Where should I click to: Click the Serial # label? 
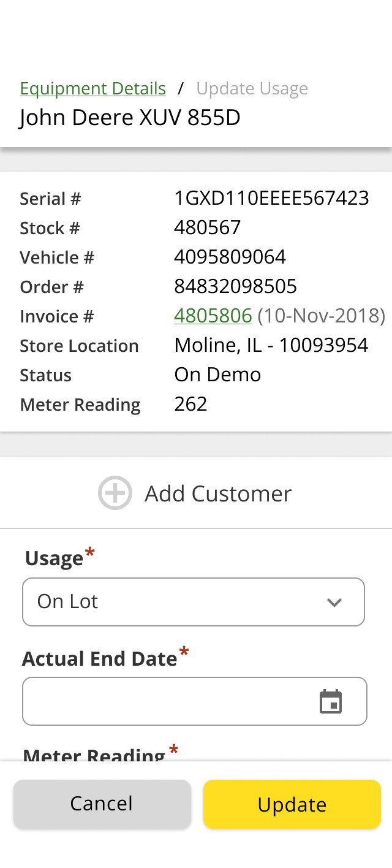[x=50, y=199]
